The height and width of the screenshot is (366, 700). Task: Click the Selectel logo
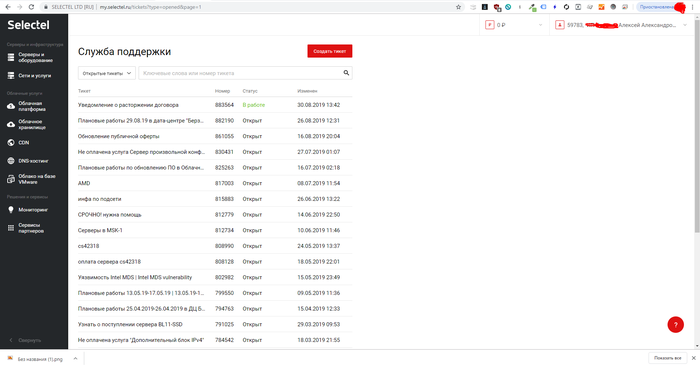[28, 25]
